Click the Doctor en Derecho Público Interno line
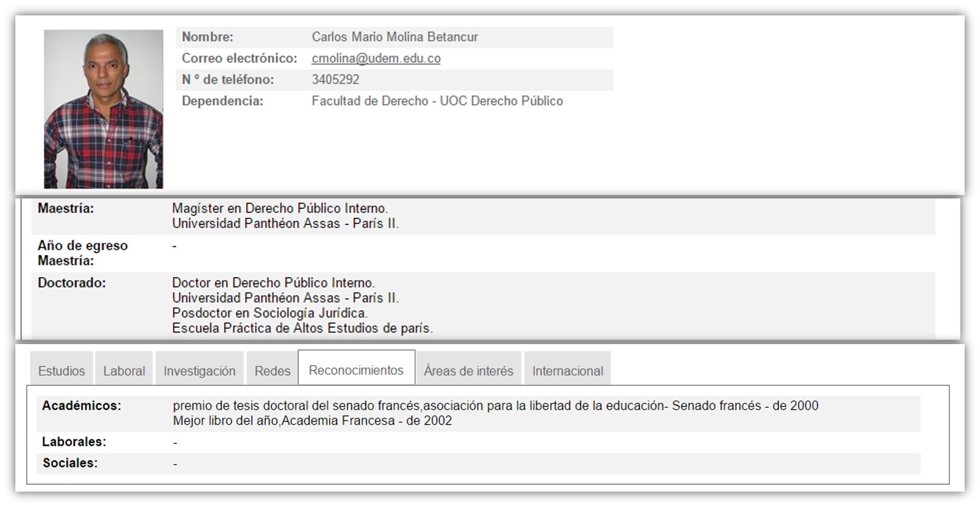Image resolution: width=980 pixels, height=507 pixels. click(273, 283)
